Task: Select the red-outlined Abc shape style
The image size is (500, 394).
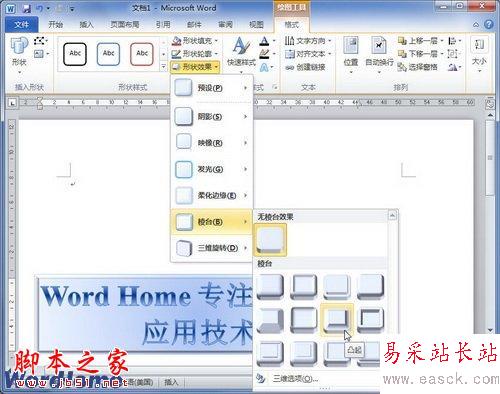Action: click(142, 54)
